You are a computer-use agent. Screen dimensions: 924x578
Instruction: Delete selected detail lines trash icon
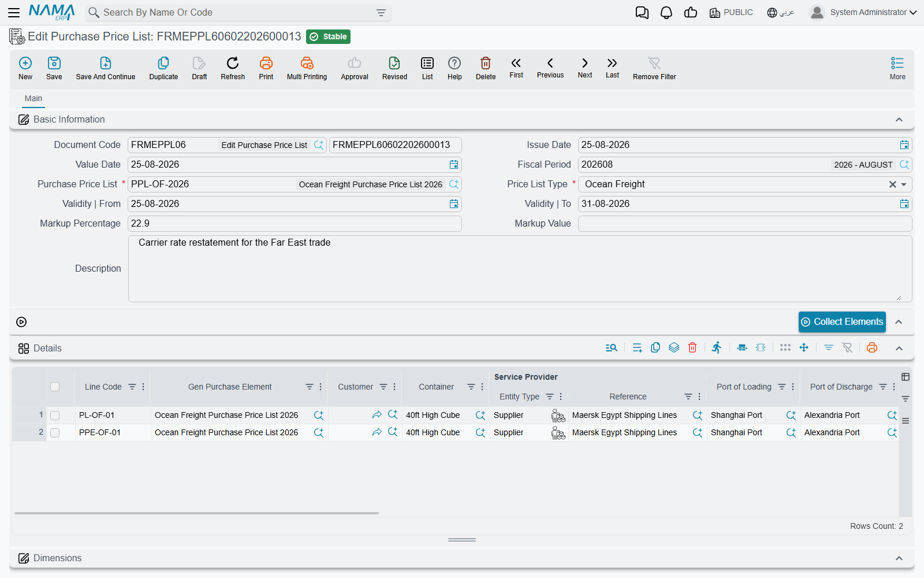point(692,347)
